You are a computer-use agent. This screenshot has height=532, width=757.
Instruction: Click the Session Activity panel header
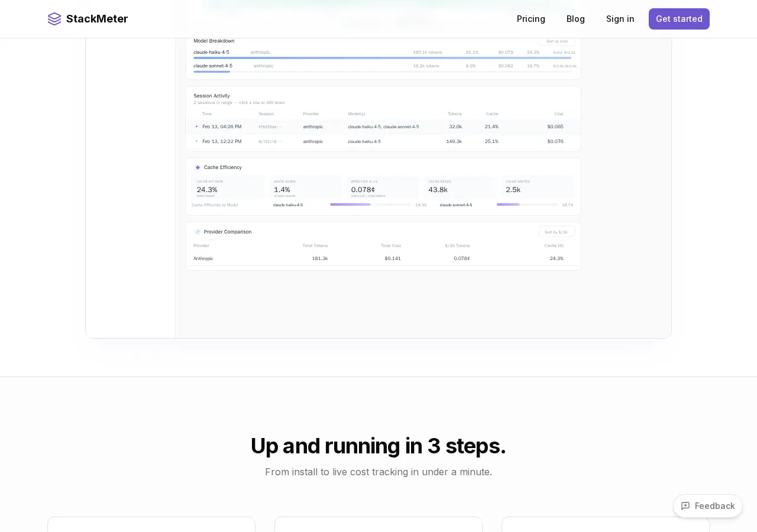(x=211, y=96)
